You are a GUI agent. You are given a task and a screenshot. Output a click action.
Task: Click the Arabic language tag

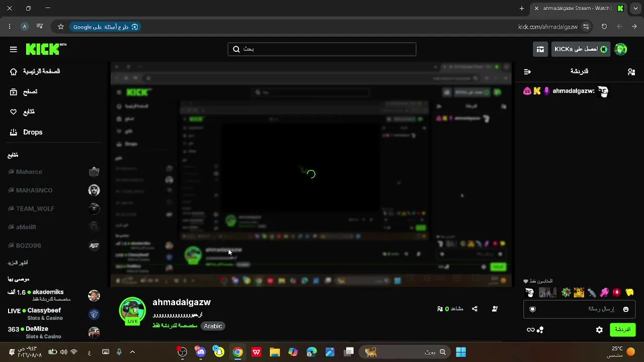[213, 326]
